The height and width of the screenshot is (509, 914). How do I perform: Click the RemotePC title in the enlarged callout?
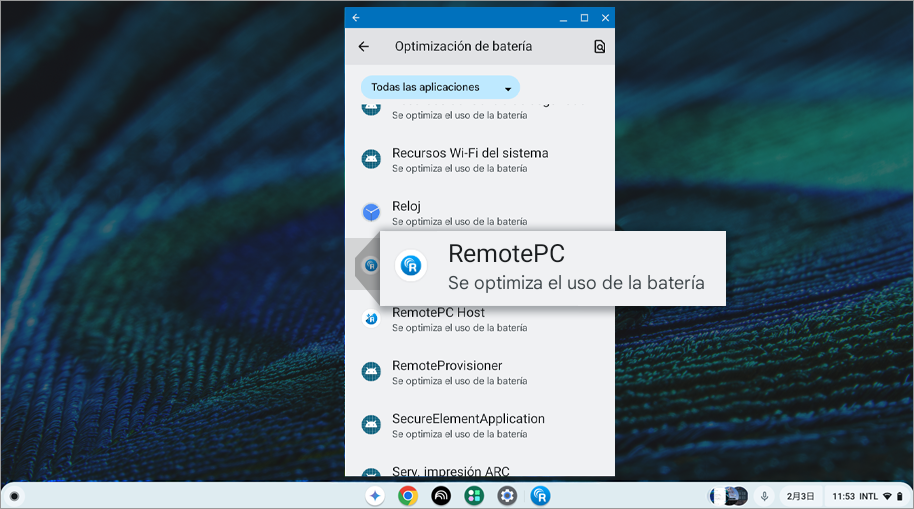(506, 254)
